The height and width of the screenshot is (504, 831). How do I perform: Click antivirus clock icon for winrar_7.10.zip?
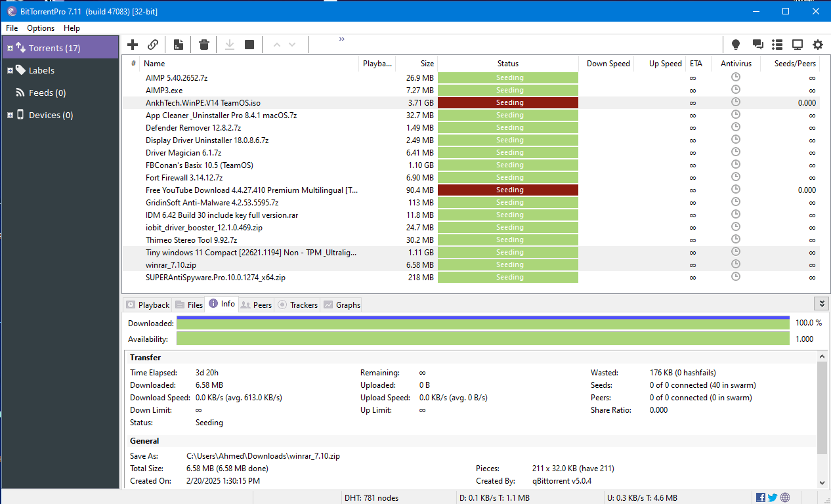pyautogui.click(x=735, y=264)
